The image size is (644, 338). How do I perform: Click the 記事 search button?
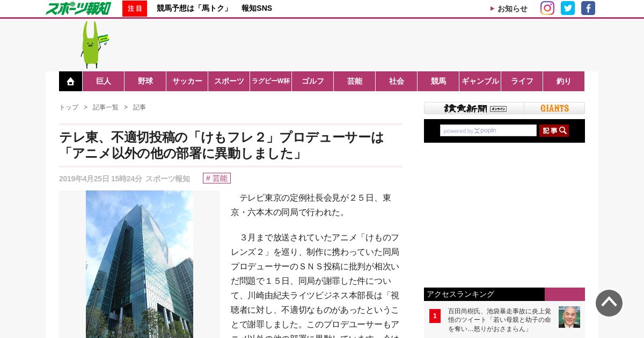coord(554,130)
